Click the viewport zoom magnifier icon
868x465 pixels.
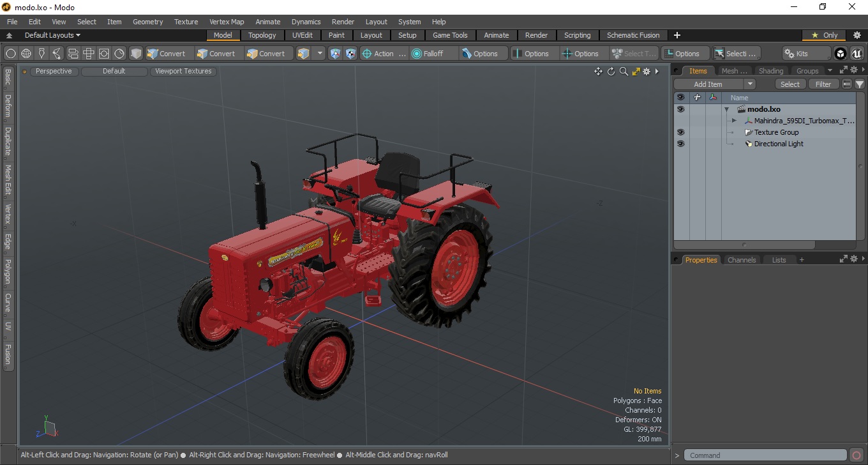coord(624,72)
